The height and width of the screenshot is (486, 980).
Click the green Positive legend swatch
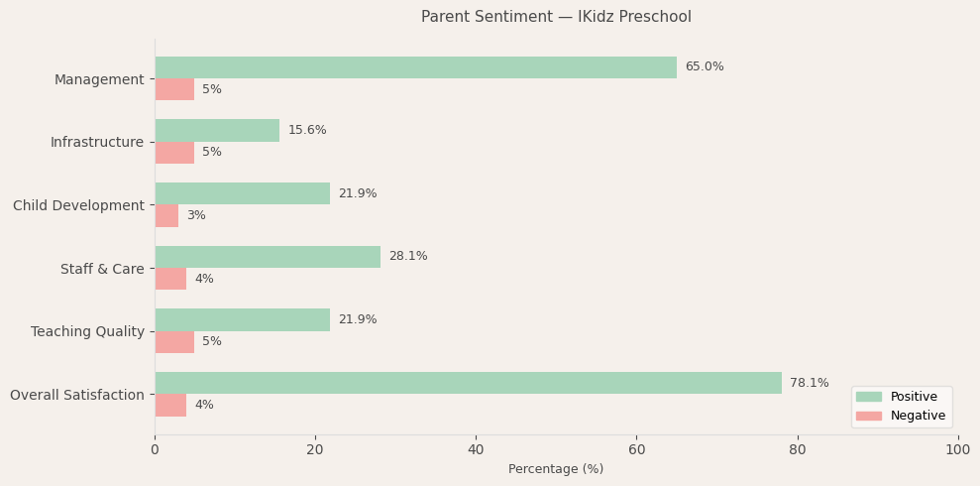[868, 397]
